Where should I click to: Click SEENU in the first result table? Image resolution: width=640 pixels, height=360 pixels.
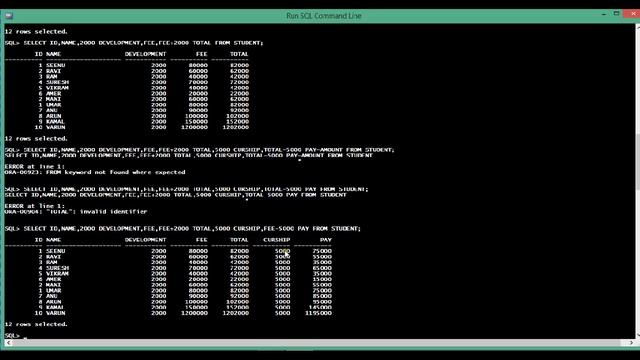(56, 65)
